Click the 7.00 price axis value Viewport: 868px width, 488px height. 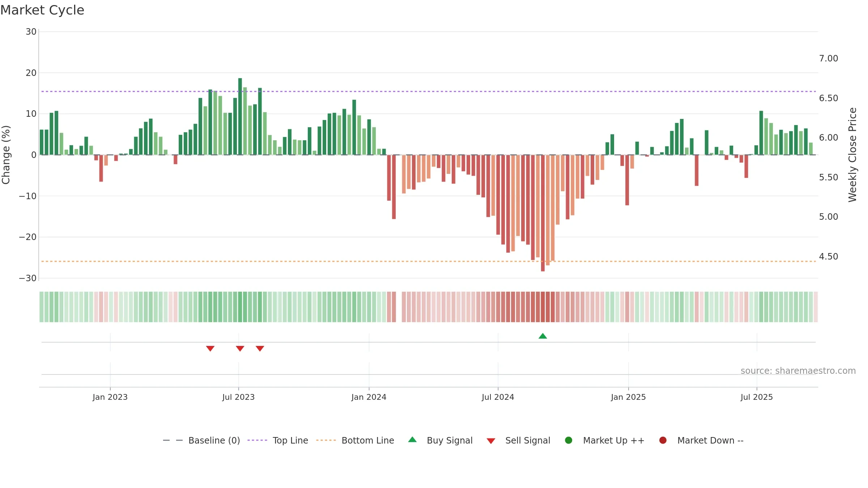pyautogui.click(x=829, y=59)
